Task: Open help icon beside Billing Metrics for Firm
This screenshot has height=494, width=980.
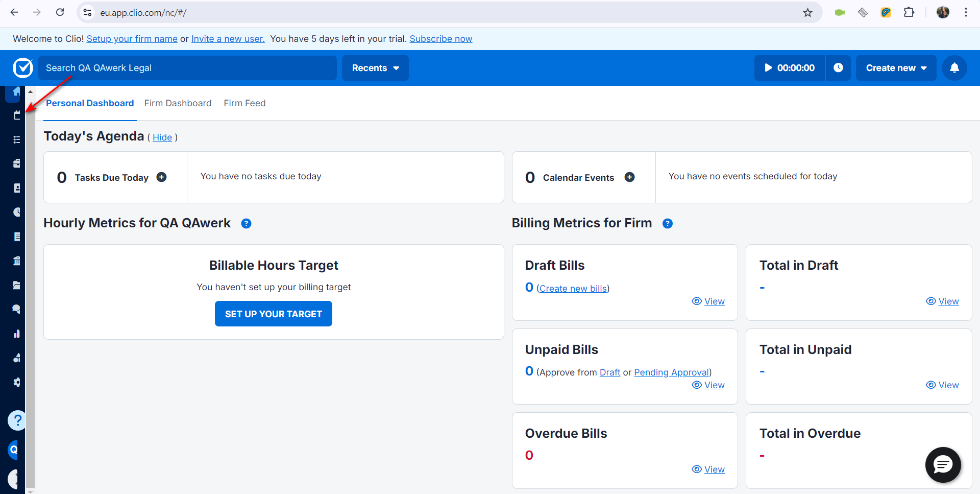Action: click(x=668, y=224)
